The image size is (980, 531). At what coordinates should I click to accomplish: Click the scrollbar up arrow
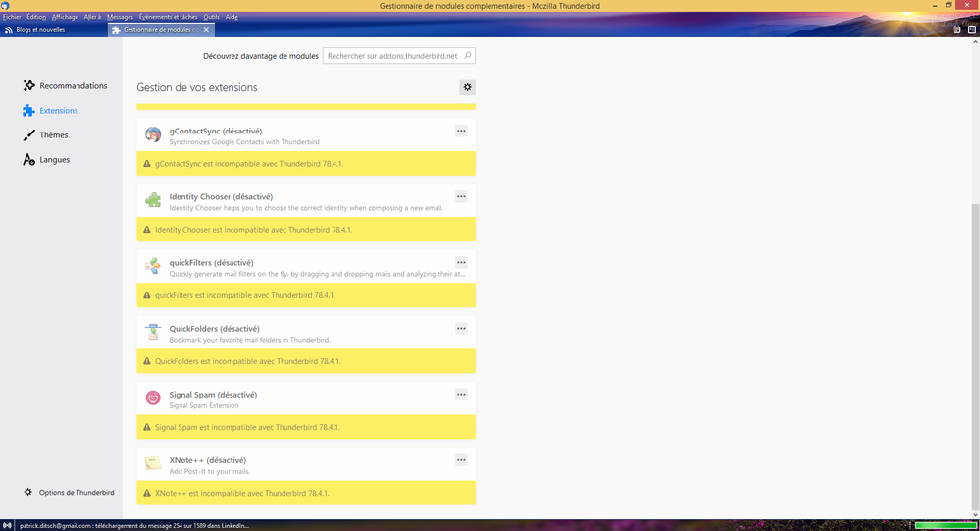tap(976, 42)
